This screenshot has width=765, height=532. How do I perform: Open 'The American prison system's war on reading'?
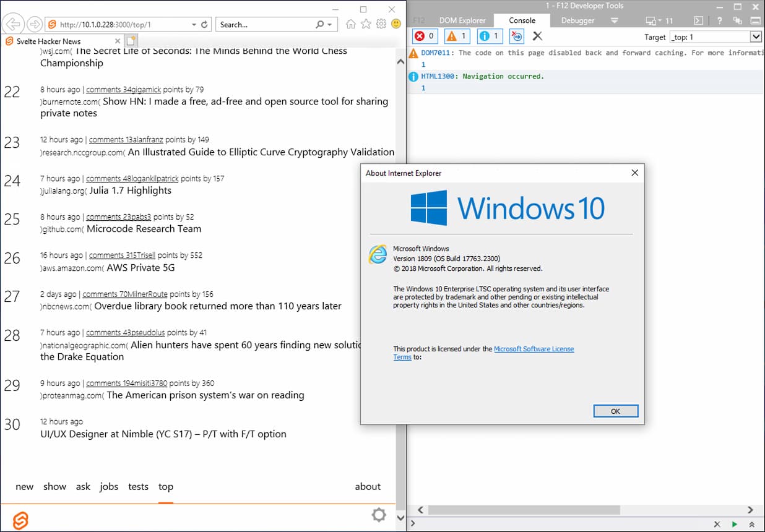(205, 395)
